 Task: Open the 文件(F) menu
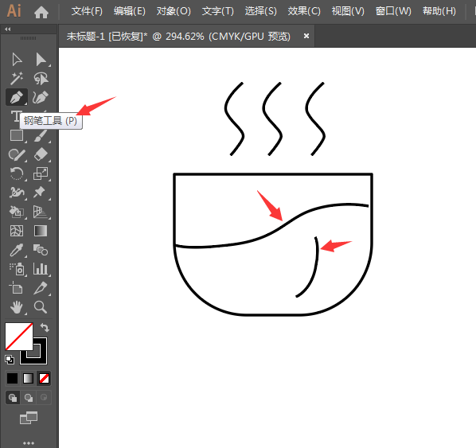87,11
